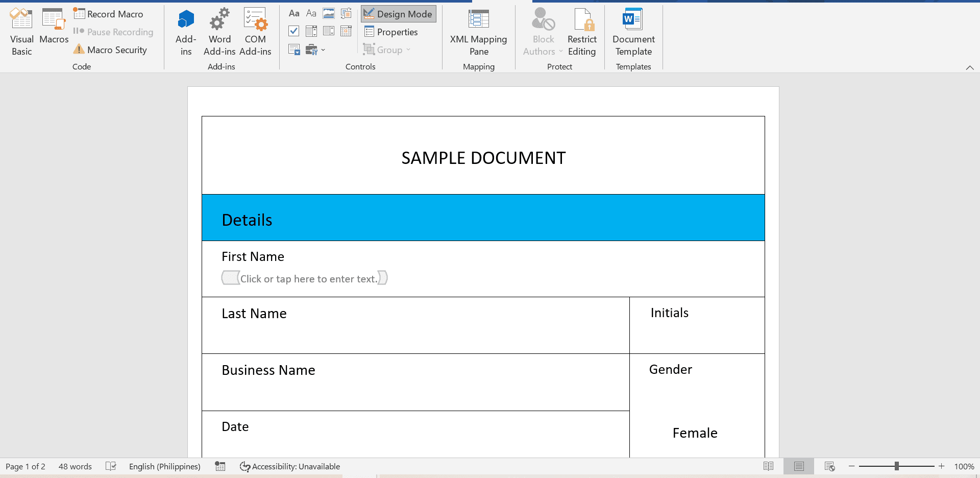Image resolution: width=980 pixels, height=478 pixels.
Task: Click the zoom slider handle
Action: tap(896, 466)
